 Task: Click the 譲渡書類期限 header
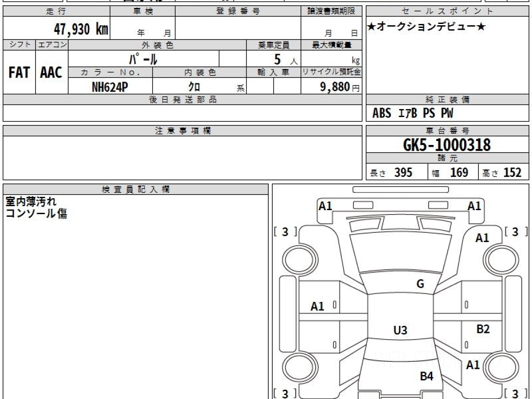click(x=331, y=12)
